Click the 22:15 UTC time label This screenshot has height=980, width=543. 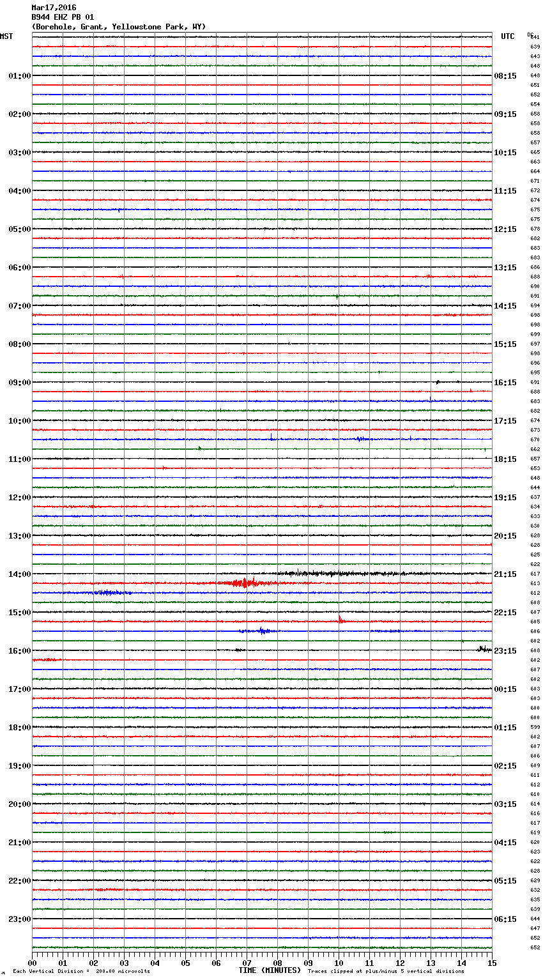[x=505, y=613]
